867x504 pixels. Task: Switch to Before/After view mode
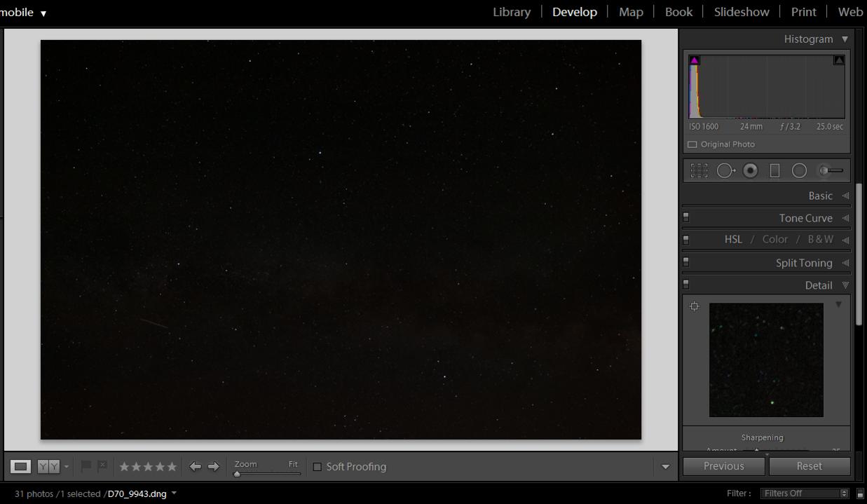(48, 466)
